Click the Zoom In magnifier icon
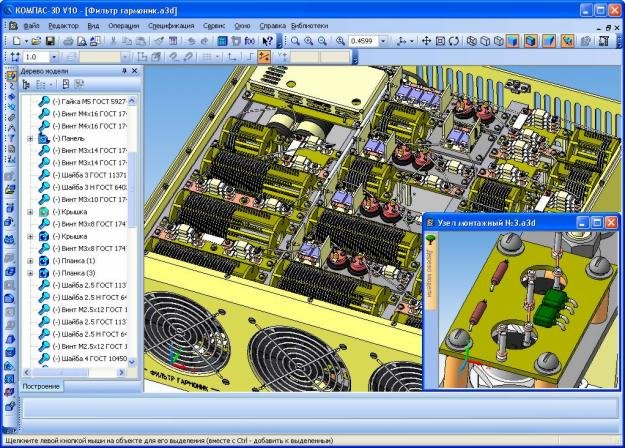Viewport: 625px width, 448px height. (310, 41)
